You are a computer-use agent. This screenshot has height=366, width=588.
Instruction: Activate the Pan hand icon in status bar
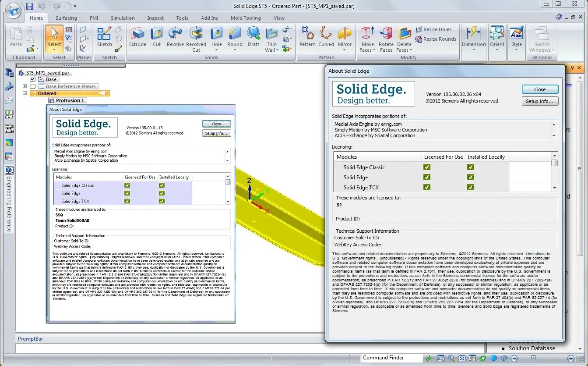click(x=472, y=358)
